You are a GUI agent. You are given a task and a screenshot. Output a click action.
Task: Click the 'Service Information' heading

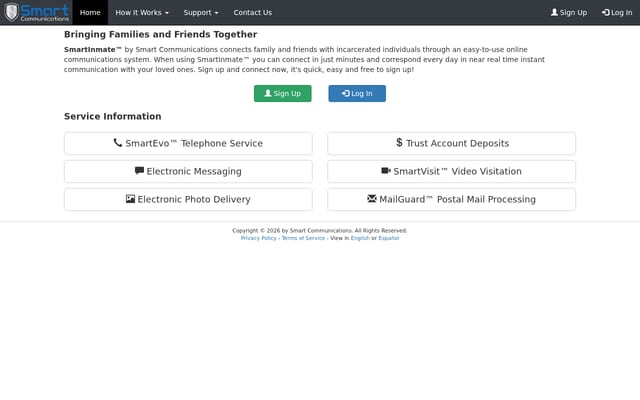[x=113, y=116]
